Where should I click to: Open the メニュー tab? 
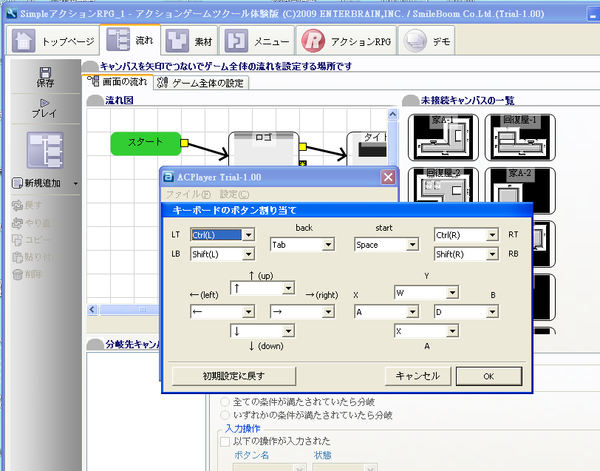(257, 41)
